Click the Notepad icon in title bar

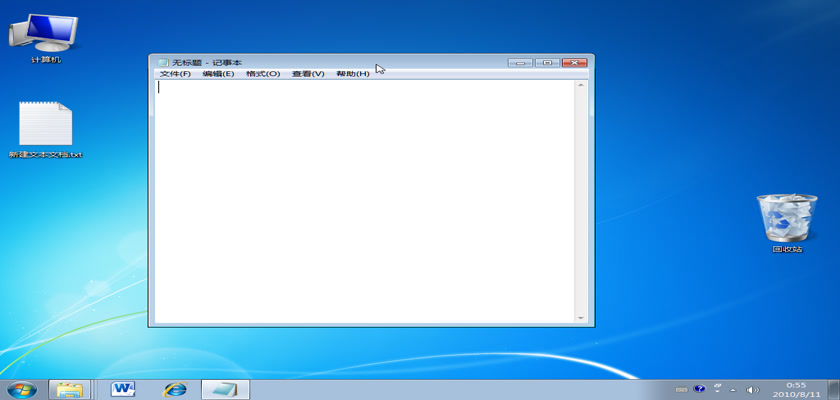[163, 63]
